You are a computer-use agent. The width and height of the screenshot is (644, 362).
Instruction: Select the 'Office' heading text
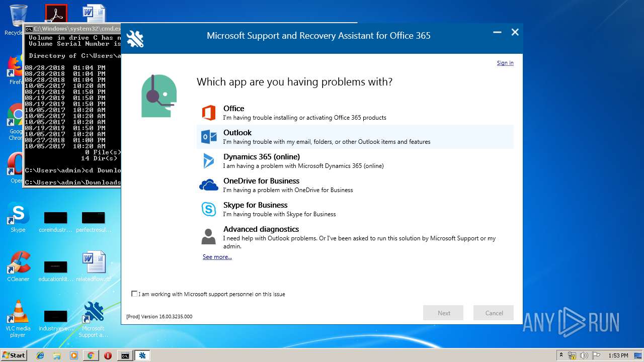pyautogui.click(x=233, y=109)
